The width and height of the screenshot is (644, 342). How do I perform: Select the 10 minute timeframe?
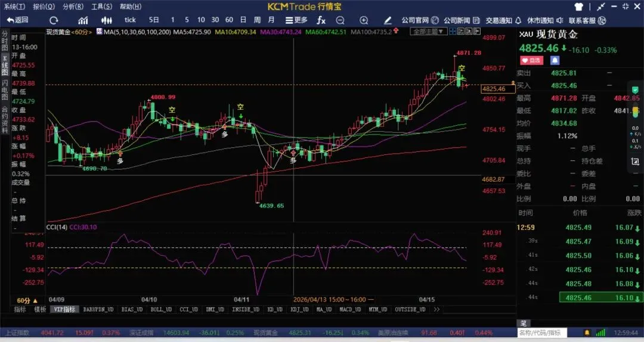(201, 20)
